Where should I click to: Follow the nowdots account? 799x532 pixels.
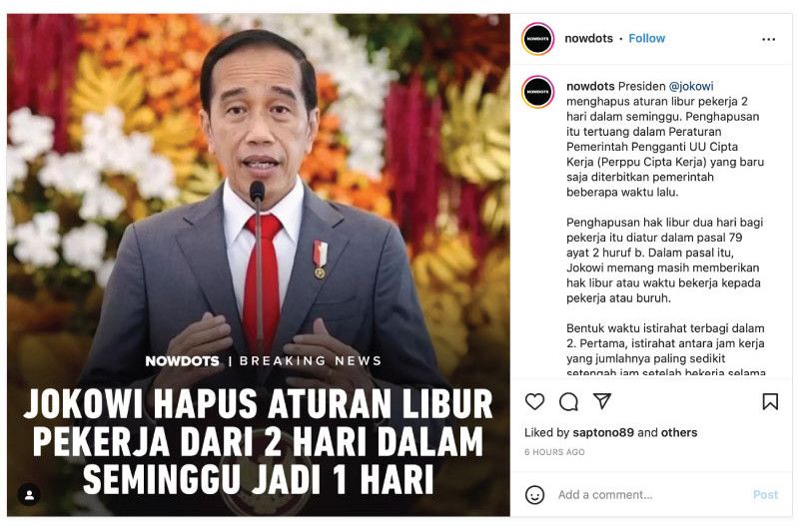[x=646, y=38]
